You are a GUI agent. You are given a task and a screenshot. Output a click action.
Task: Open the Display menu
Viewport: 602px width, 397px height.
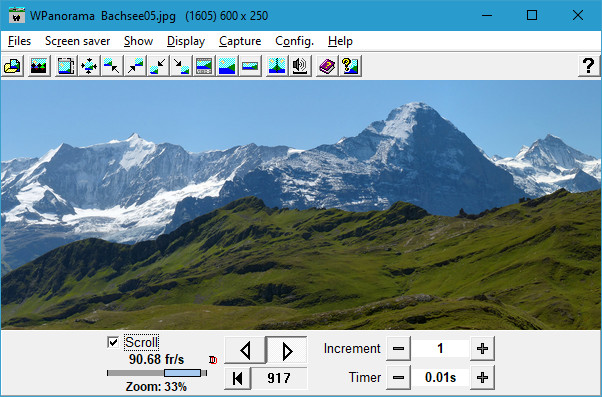tap(186, 41)
